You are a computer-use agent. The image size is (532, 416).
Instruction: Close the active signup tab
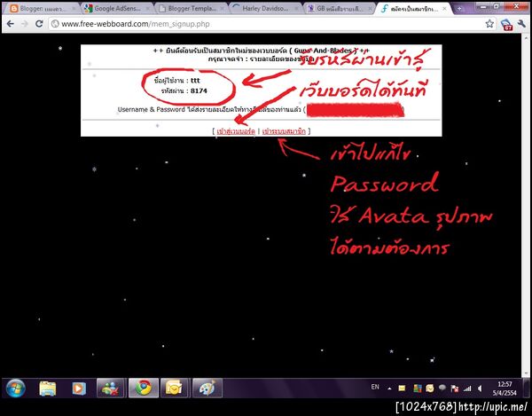444,9
